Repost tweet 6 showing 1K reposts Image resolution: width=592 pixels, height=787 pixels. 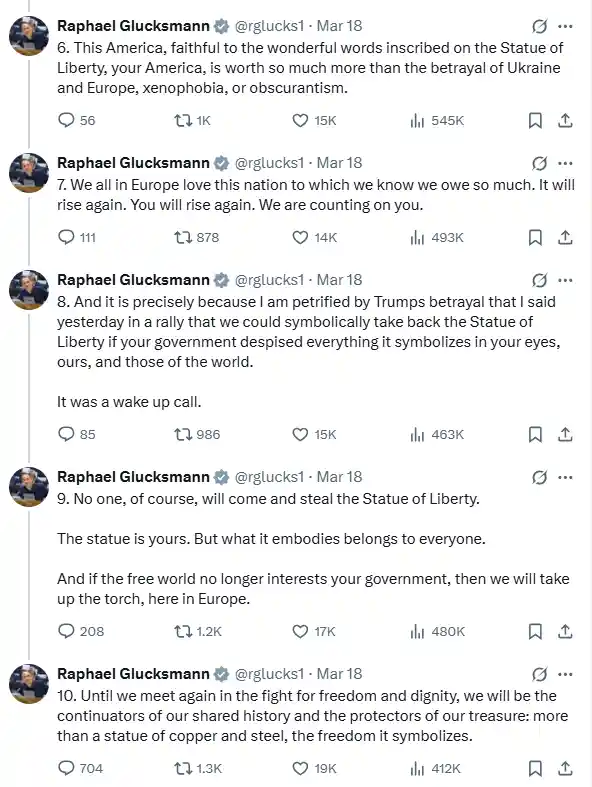coord(192,120)
